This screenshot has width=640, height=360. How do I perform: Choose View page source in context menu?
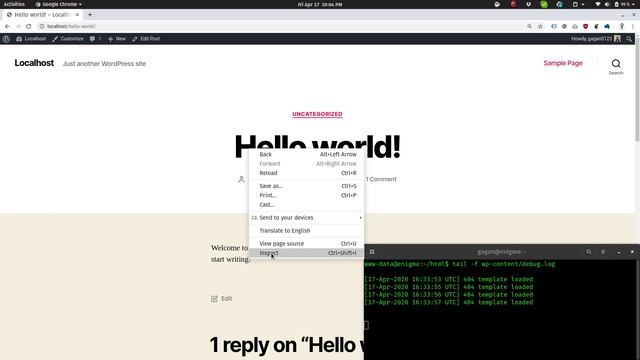[307, 244]
